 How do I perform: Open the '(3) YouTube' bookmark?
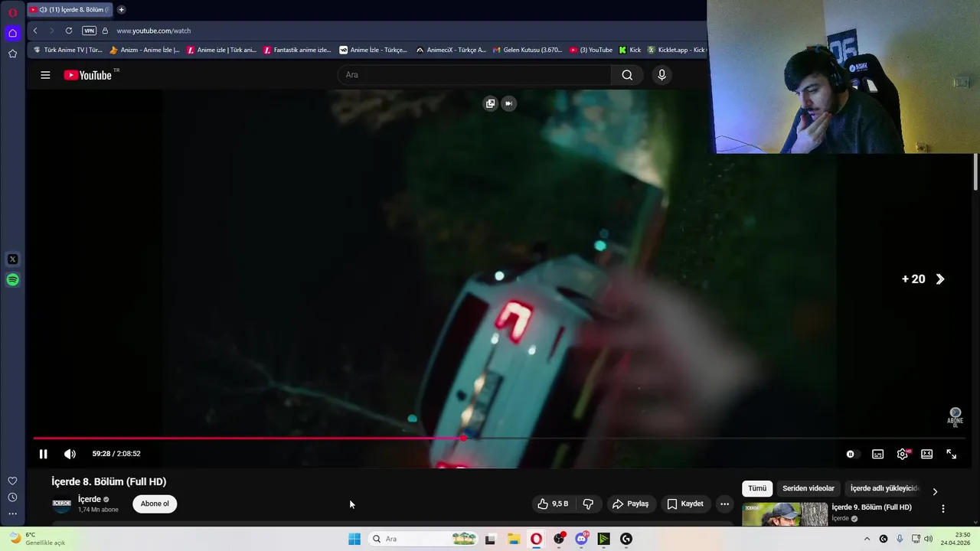(591, 50)
